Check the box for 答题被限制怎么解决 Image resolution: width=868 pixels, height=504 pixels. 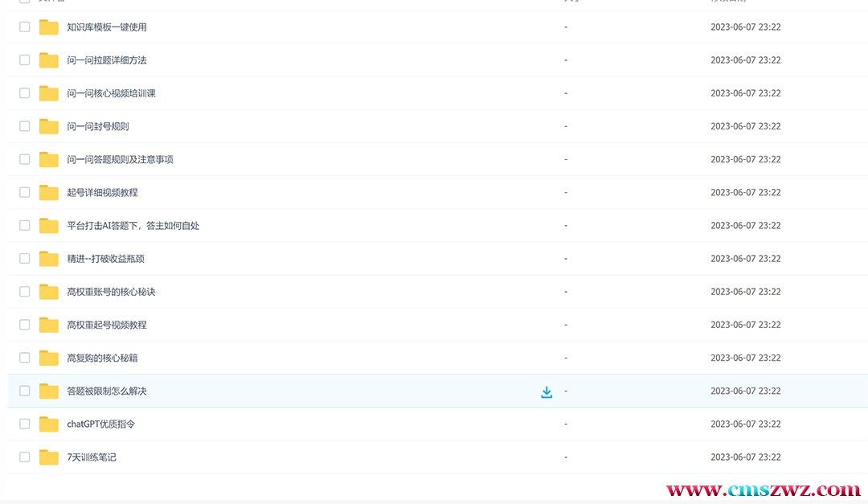24,391
